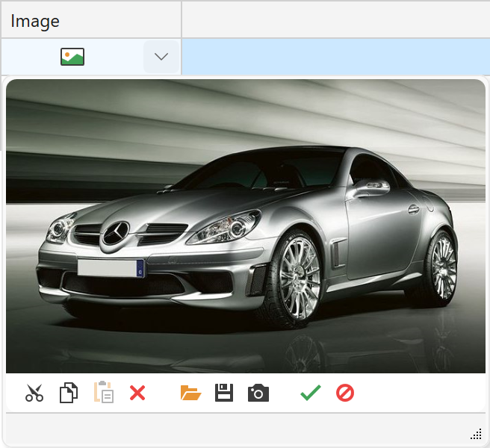Paste an image from the clipboard
Viewport: 490px width, 448px height.
(103, 393)
